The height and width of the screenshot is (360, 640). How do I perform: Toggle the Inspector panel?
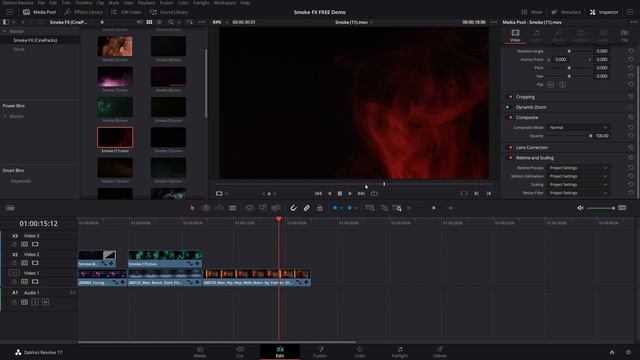tap(604, 12)
